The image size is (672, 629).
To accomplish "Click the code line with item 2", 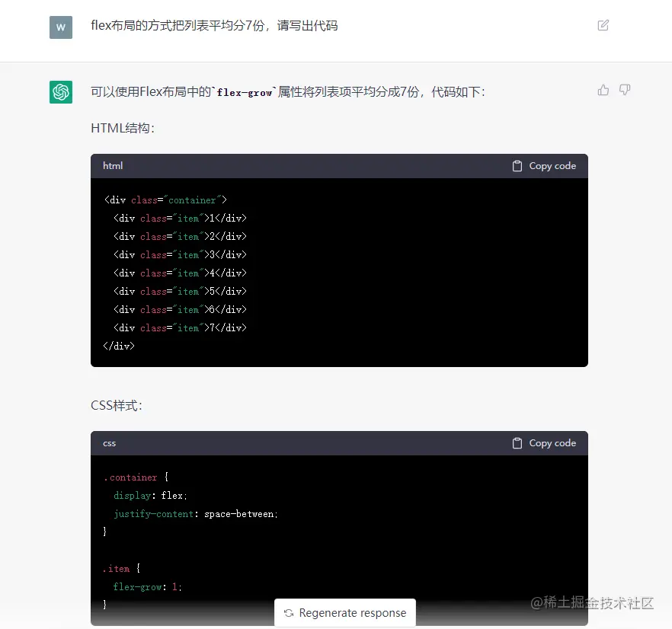I will [x=180, y=237].
